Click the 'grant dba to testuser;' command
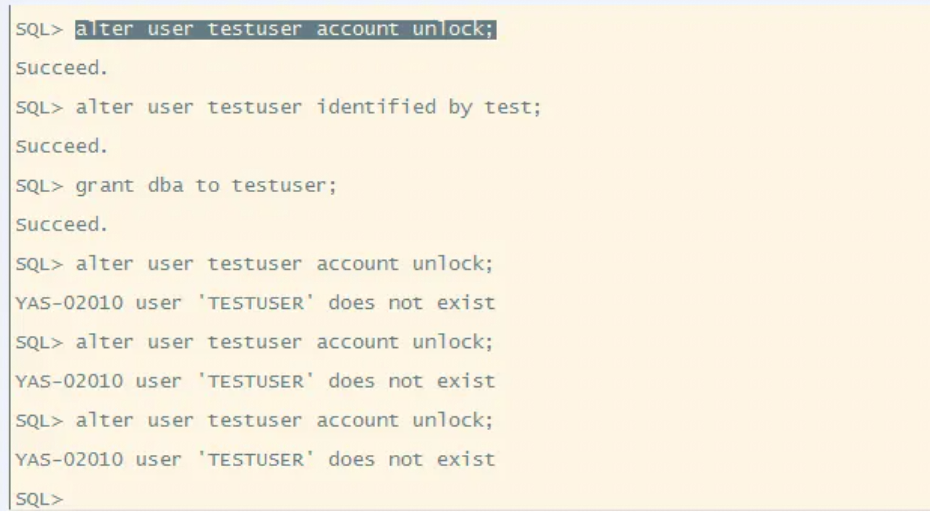Viewport: 930px width, 512px height. tap(206, 186)
